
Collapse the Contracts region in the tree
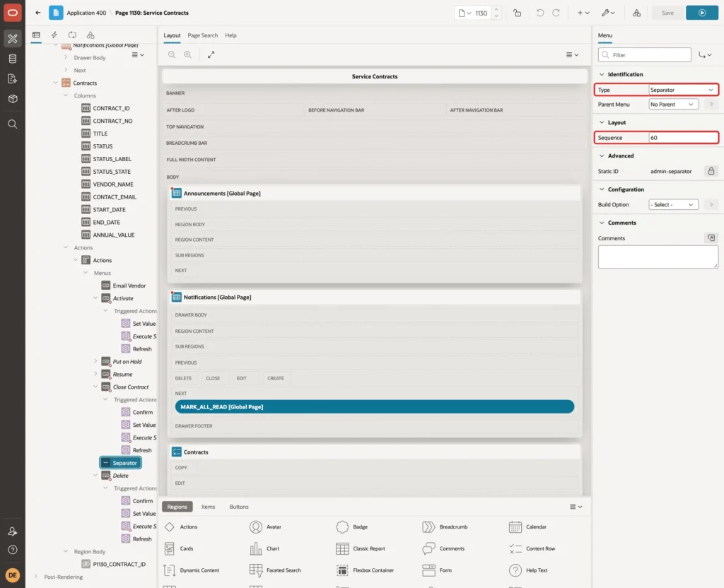[56, 83]
